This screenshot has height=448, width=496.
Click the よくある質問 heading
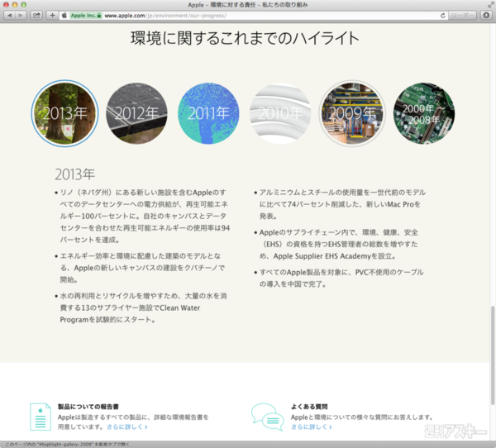tap(309, 407)
